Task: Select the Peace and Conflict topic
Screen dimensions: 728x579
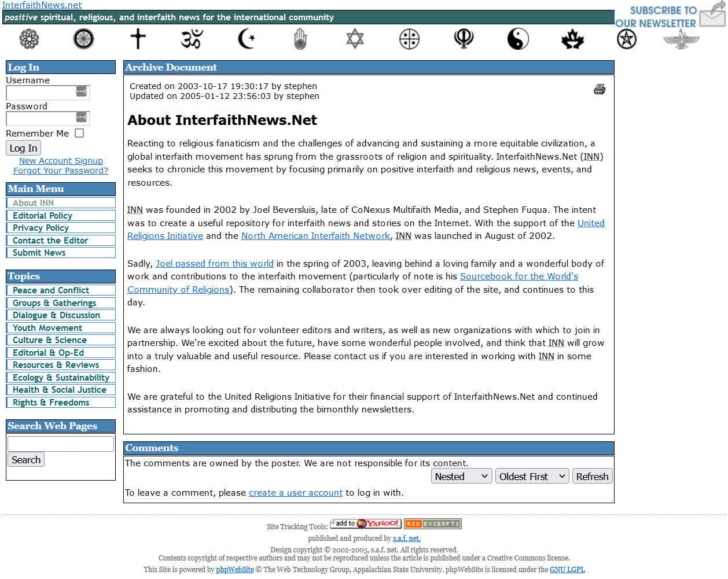Action: (x=51, y=290)
